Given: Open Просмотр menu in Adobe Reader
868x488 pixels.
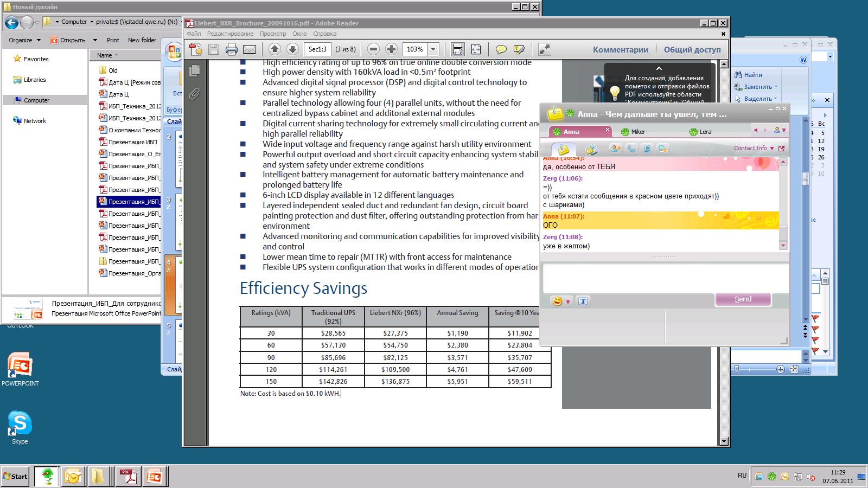Looking at the screenshot, I should [x=273, y=34].
